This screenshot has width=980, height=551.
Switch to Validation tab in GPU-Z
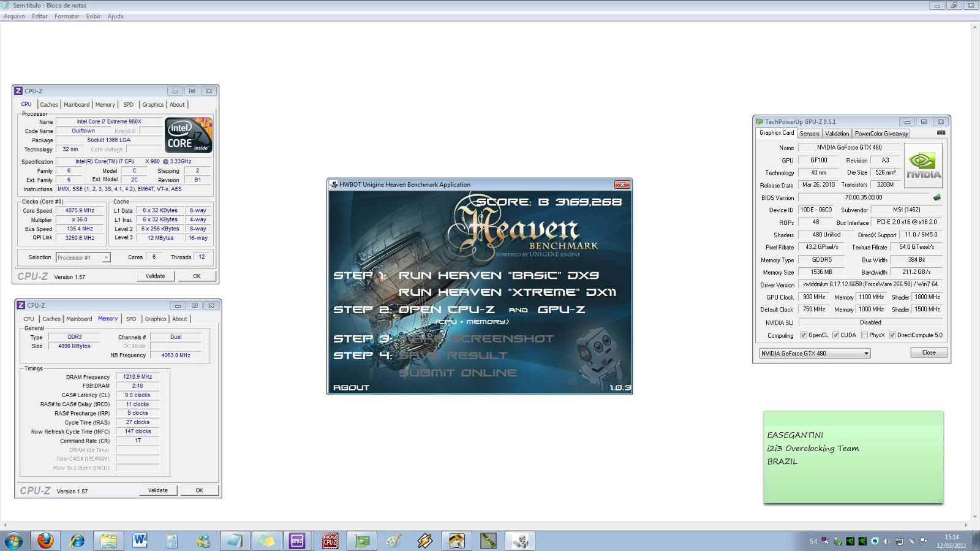pos(837,134)
